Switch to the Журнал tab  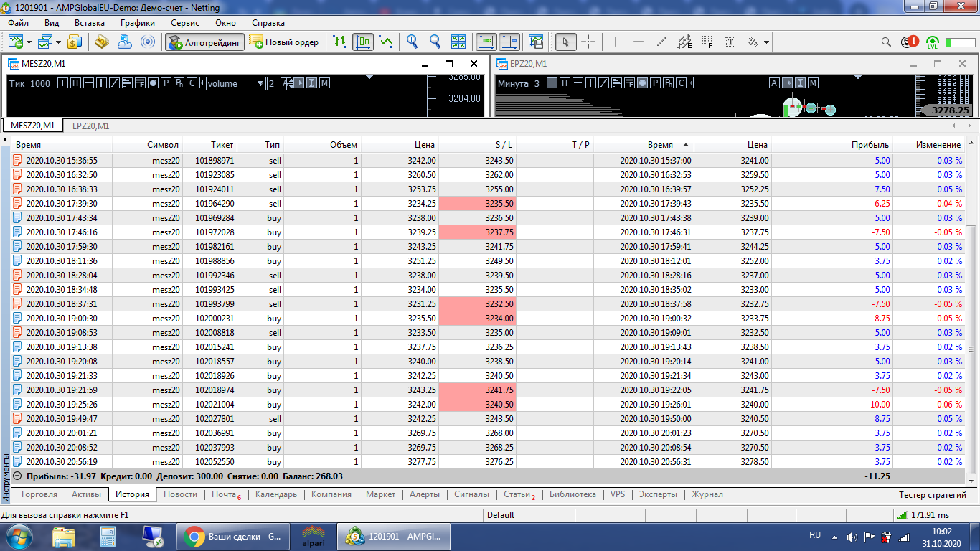[707, 494]
